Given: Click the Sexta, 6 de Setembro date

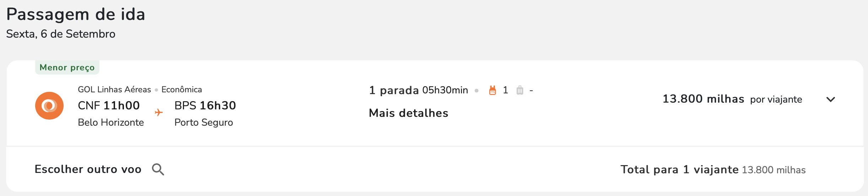Looking at the screenshot, I should click(x=61, y=34).
